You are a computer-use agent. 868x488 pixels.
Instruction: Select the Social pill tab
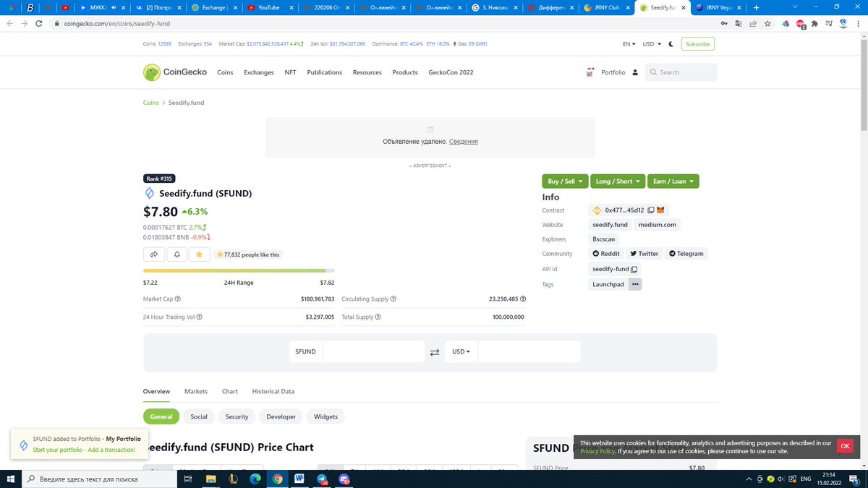click(x=199, y=416)
